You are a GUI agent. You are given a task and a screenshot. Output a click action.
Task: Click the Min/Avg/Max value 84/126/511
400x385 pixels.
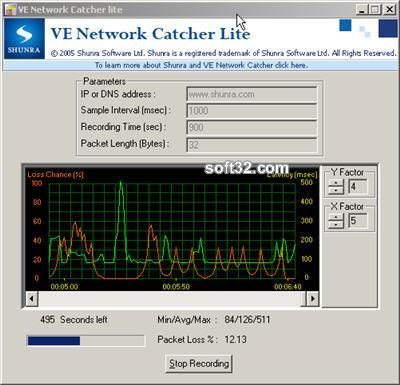[x=247, y=320]
